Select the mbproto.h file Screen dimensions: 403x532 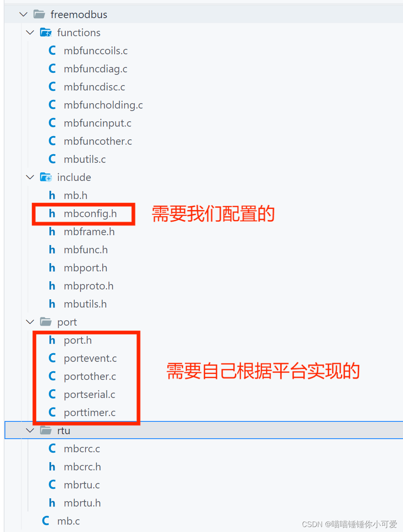point(89,286)
